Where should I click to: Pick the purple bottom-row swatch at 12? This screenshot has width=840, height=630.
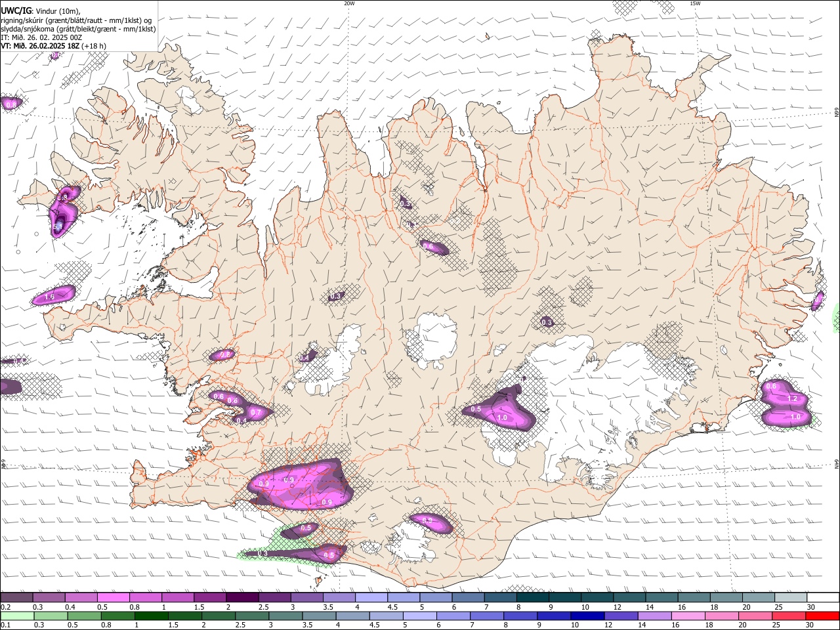pos(620,616)
